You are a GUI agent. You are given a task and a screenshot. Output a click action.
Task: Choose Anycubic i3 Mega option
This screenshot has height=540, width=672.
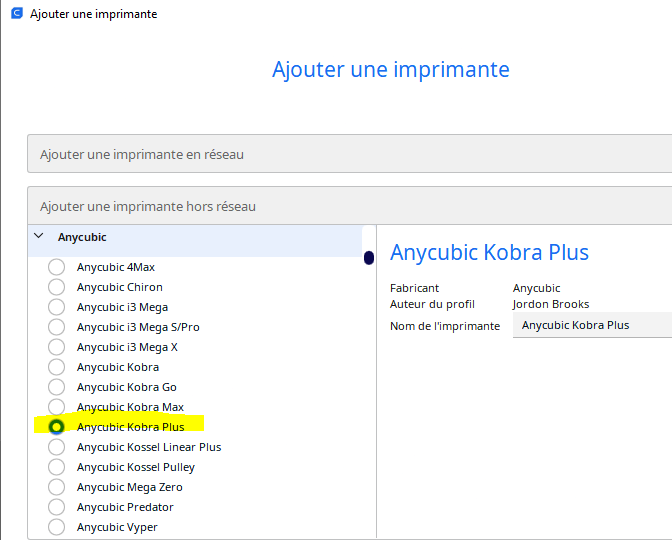(x=57, y=307)
